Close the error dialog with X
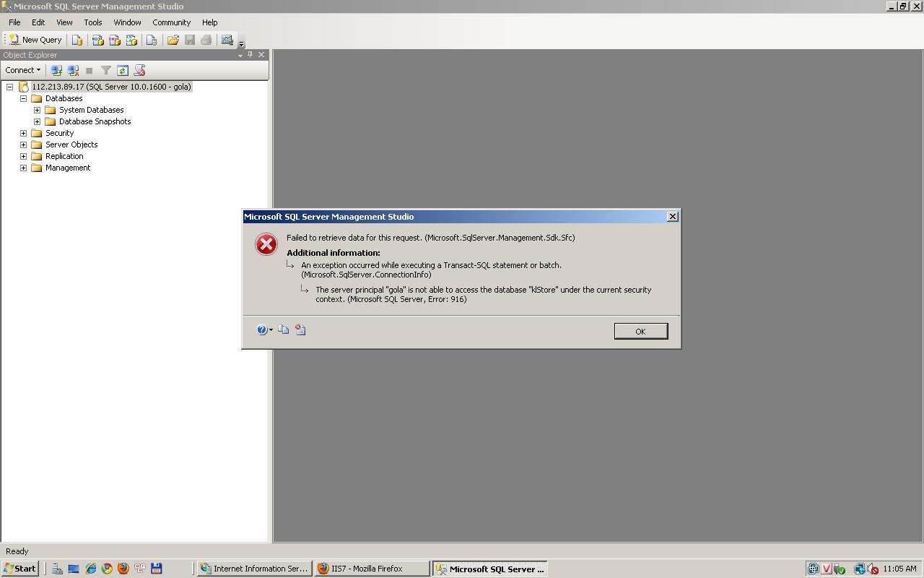 point(672,217)
